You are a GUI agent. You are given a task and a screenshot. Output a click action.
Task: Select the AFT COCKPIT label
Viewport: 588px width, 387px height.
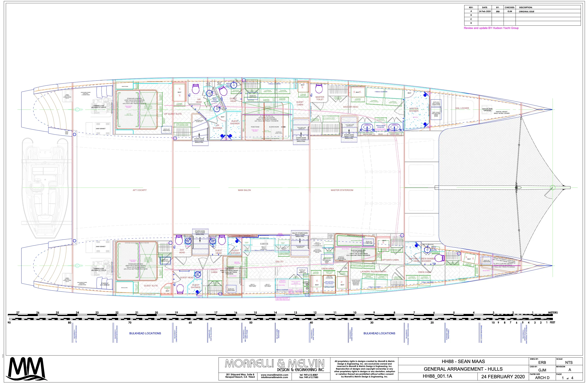pyautogui.click(x=140, y=190)
